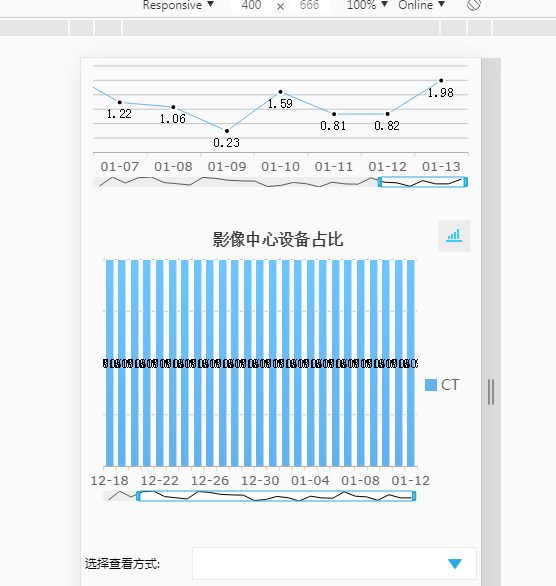Click left handle of line chart zoom slider
Viewport: 556px width, 586px height.
(380, 182)
